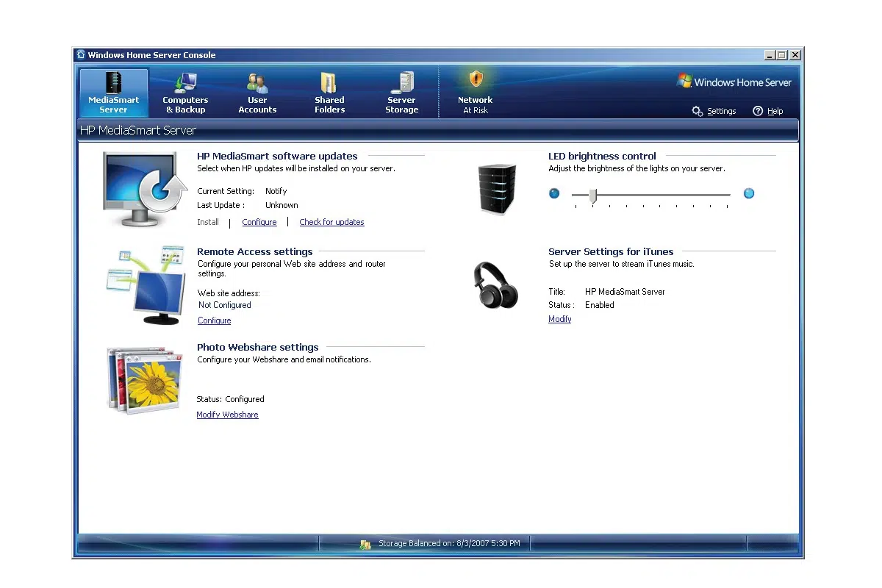
Task: Click the 'Photo Webshare settings' heading
Action: [x=258, y=347]
